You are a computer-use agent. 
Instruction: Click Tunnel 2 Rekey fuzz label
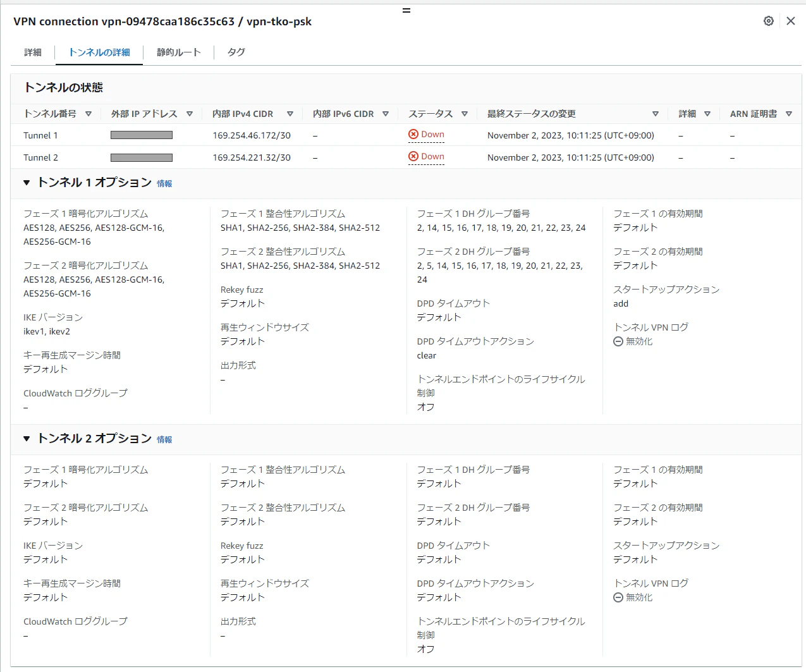(x=241, y=546)
